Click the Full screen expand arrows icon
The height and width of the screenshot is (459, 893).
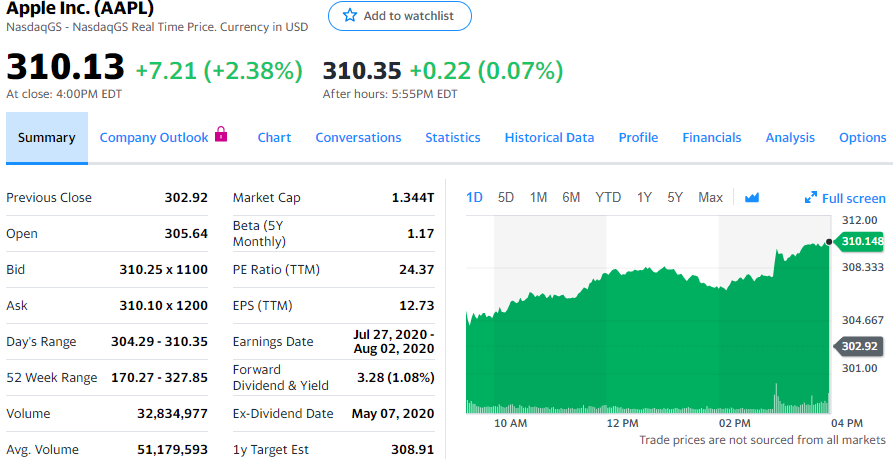pyautogui.click(x=811, y=198)
